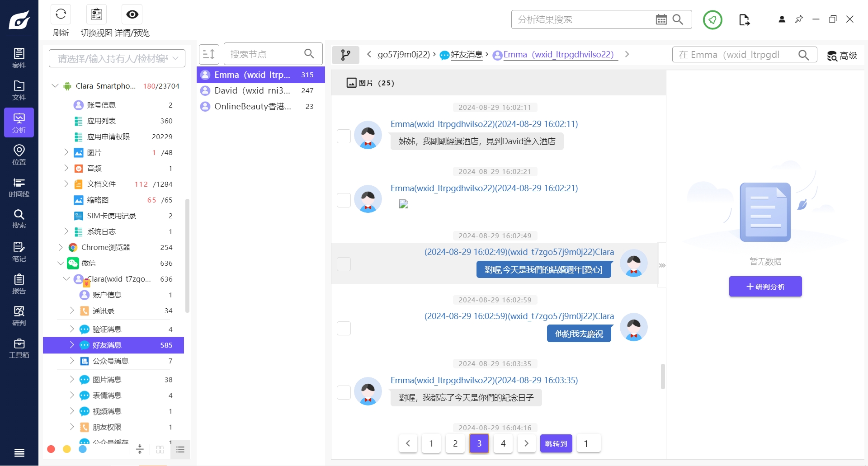
Task: Open the Location section in sidebar
Action: point(19,155)
